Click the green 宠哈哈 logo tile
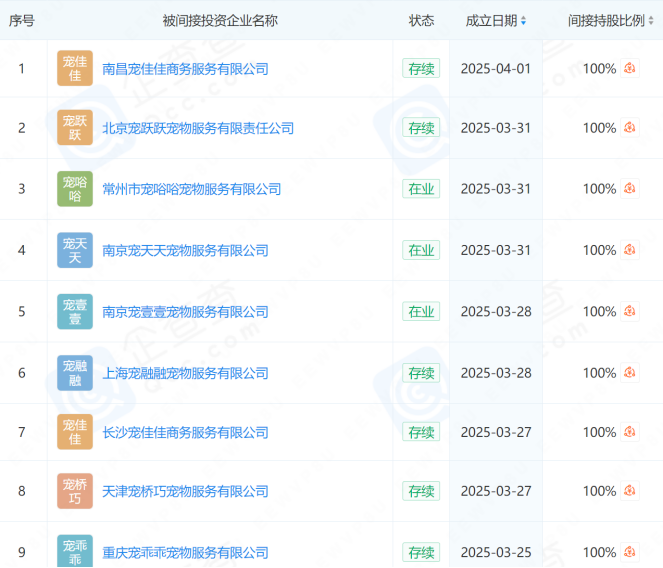 (75, 189)
